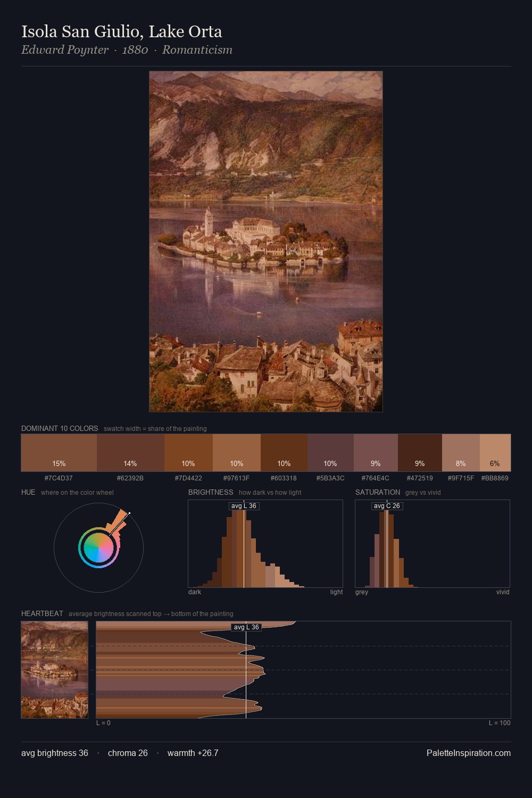Click the 'HEARTBEAT' section heading

[42, 614]
